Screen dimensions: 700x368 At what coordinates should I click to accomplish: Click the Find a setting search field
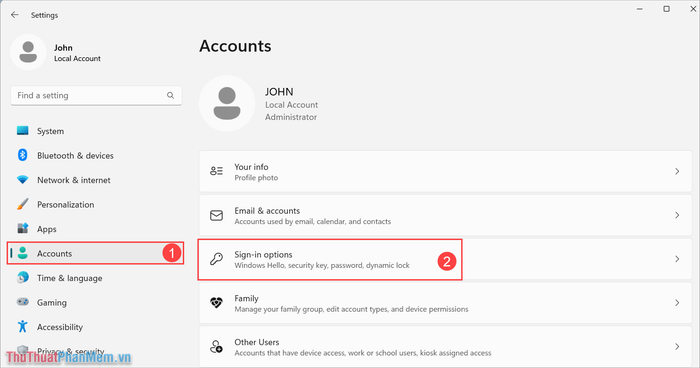pyautogui.click(x=96, y=95)
